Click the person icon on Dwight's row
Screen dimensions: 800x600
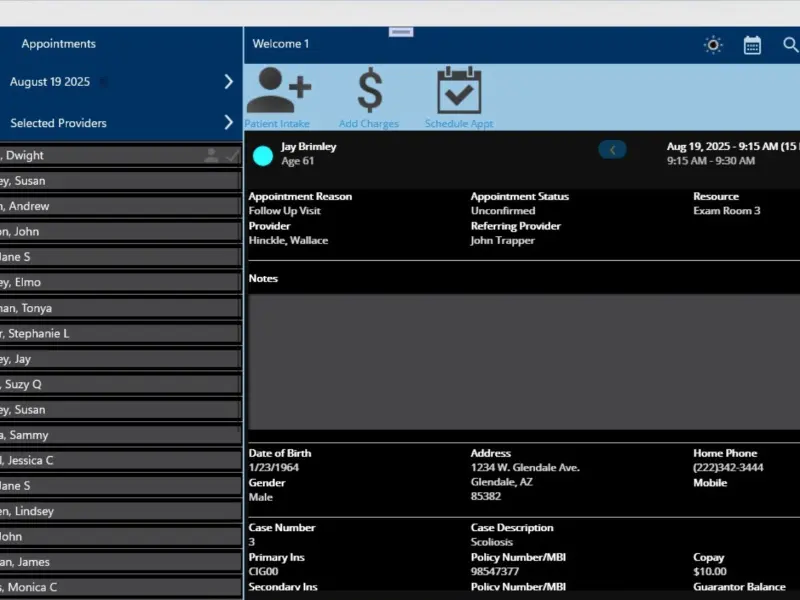click(x=211, y=155)
